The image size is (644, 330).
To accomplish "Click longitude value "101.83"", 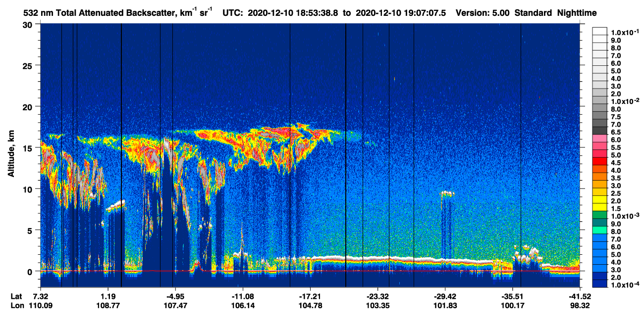I will [x=445, y=306].
